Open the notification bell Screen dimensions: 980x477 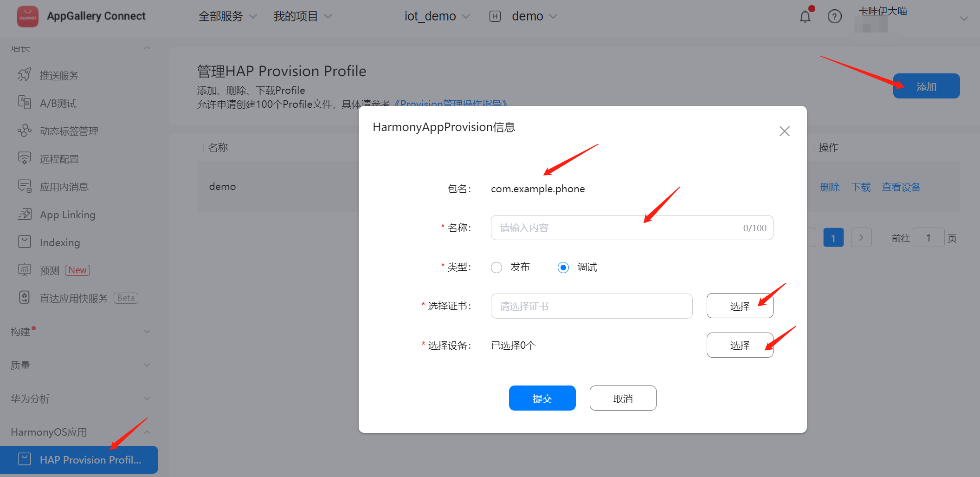click(x=805, y=17)
